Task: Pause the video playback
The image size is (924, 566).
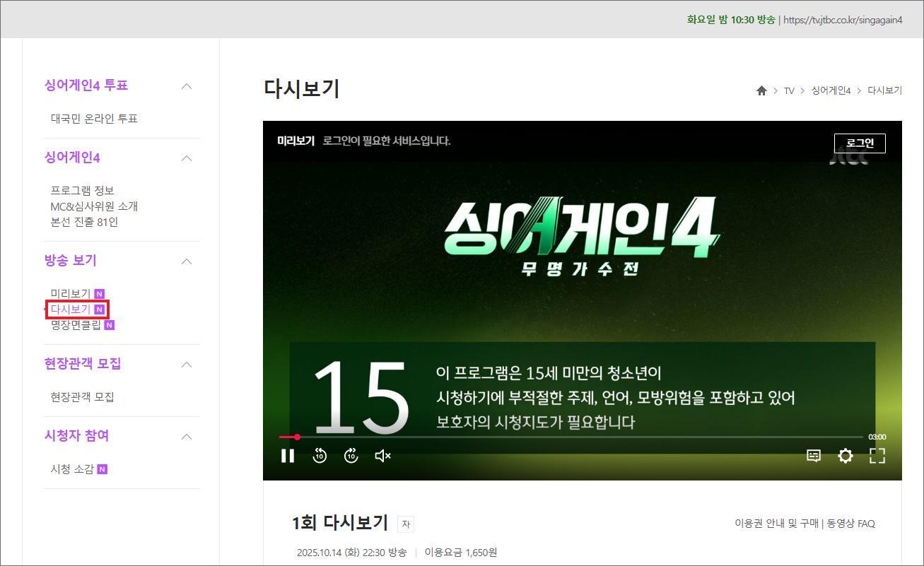Action: pos(288,456)
